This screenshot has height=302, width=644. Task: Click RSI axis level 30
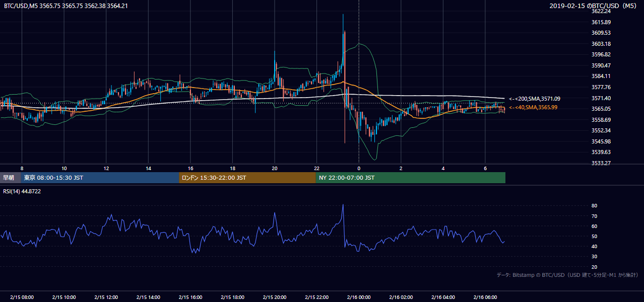[x=594, y=257]
